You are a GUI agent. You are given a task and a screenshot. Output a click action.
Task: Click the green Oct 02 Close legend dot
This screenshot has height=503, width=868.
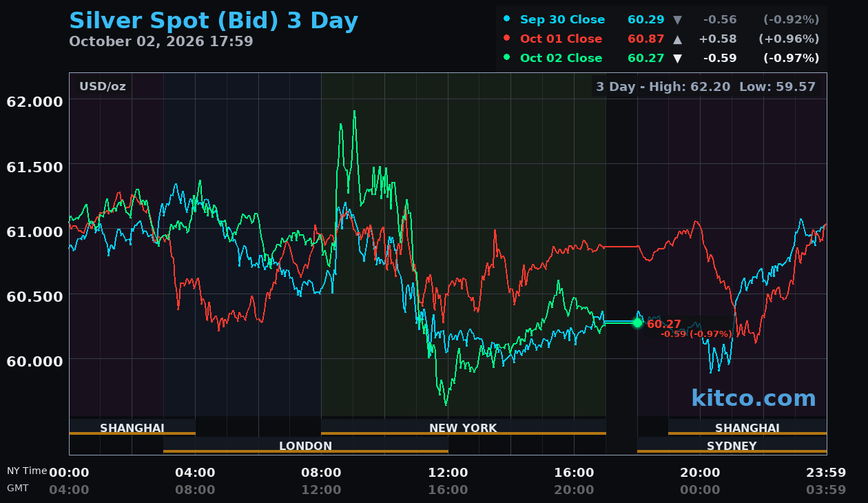(x=507, y=58)
